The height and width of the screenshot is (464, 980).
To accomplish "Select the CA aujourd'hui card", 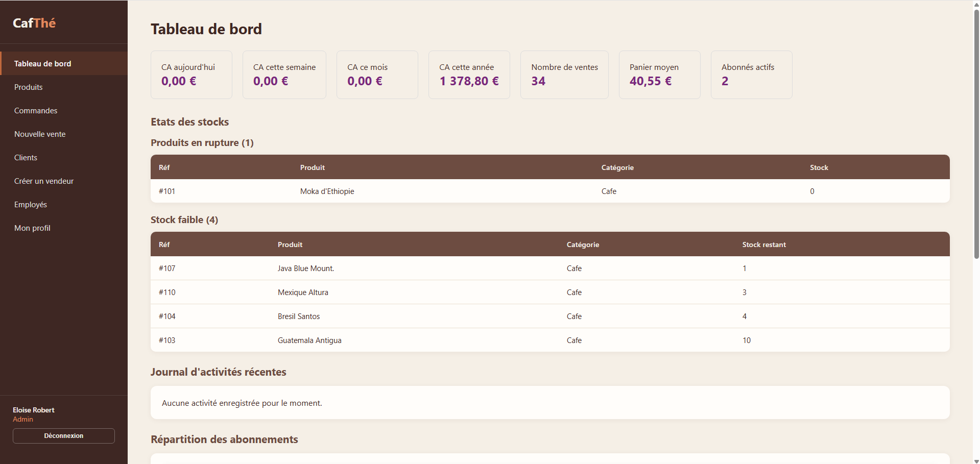I will pyautogui.click(x=192, y=75).
